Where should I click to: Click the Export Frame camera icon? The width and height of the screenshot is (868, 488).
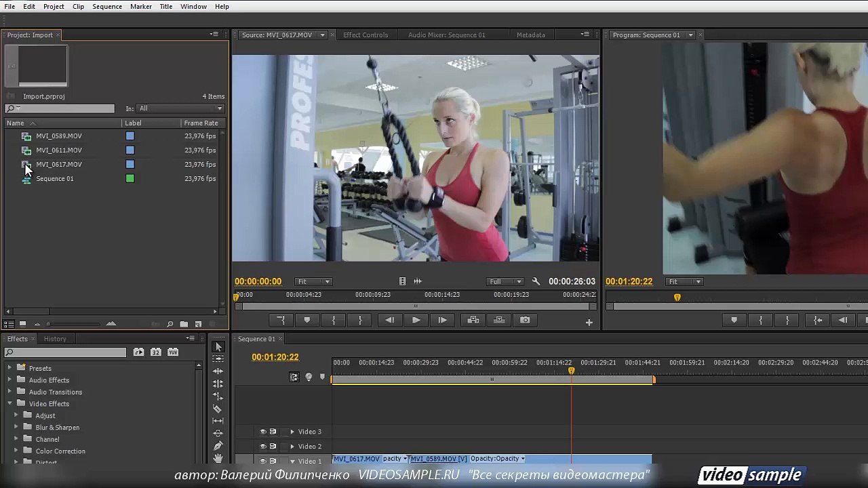click(x=525, y=320)
